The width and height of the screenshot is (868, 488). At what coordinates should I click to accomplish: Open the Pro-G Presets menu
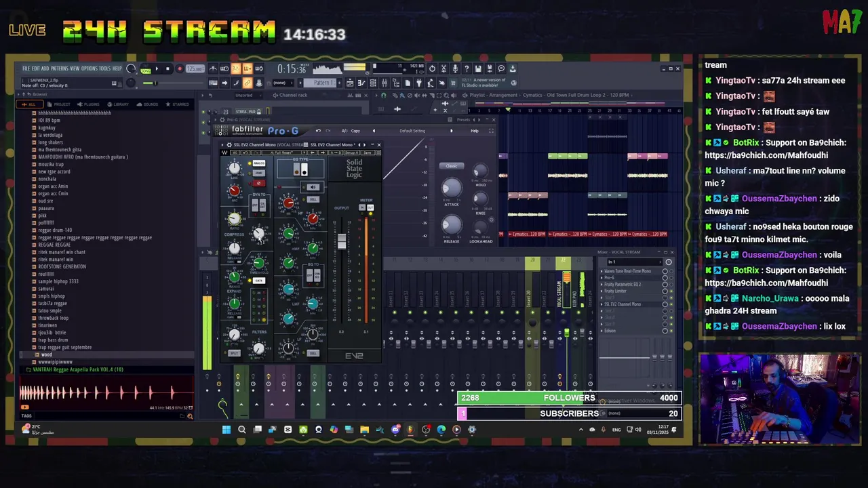463,119
